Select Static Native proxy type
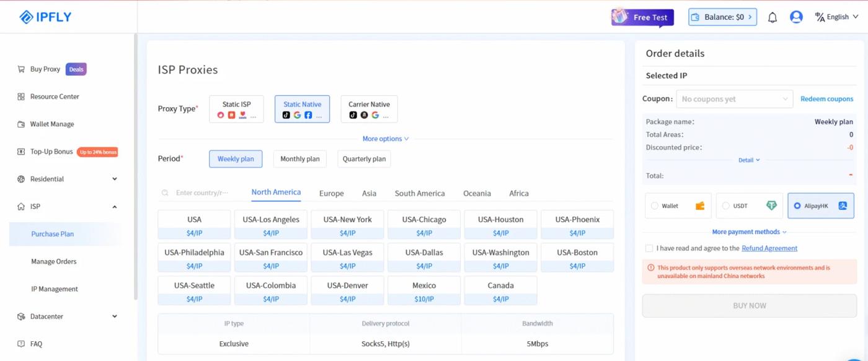Viewport: 868px width, 361px height. click(302, 109)
